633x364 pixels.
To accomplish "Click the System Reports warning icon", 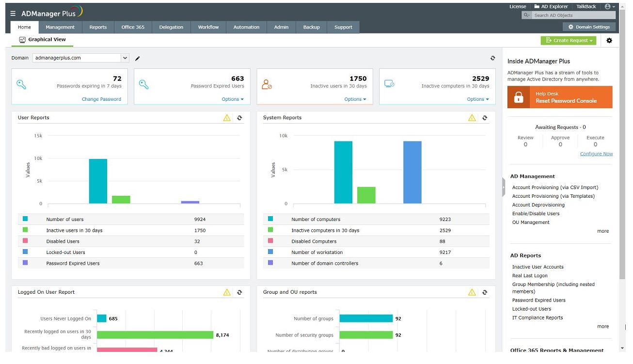I will click(x=472, y=118).
